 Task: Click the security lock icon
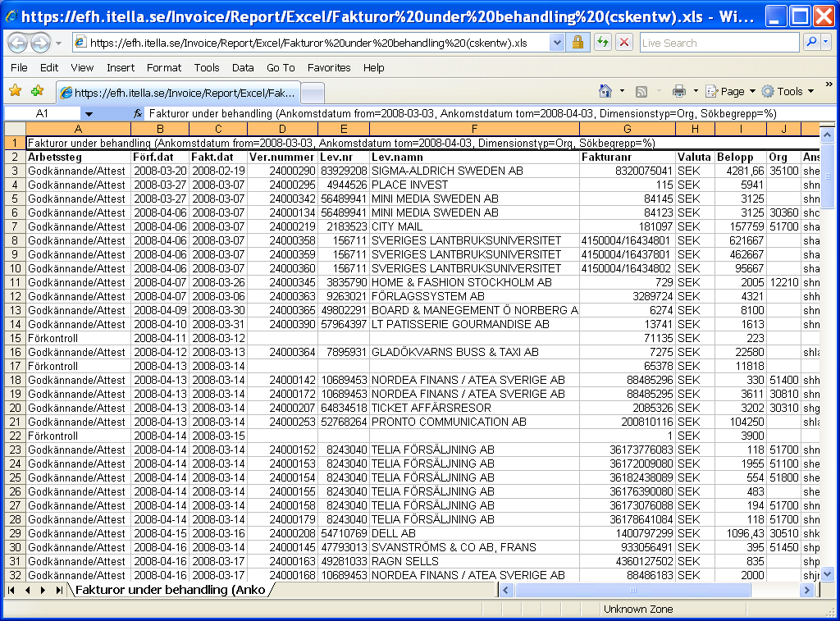pyautogui.click(x=577, y=43)
